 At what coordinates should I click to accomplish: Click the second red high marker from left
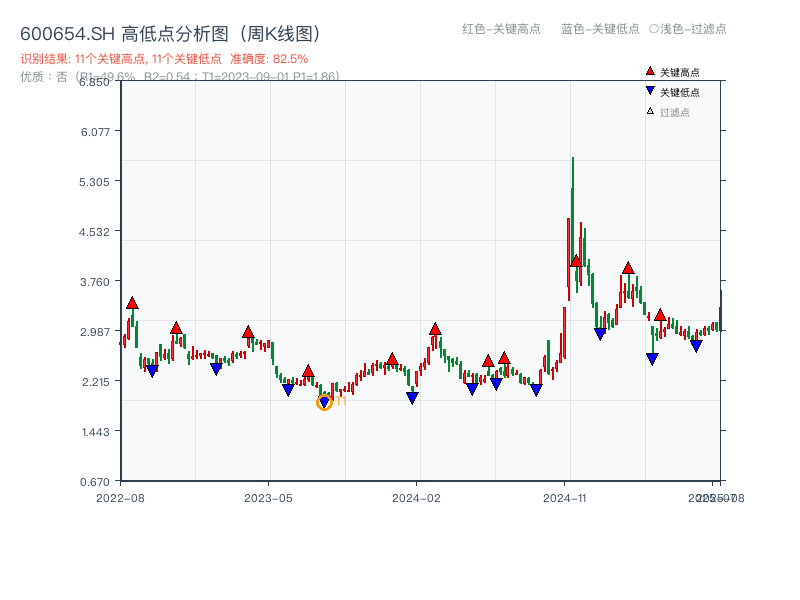tap(176, 328)
